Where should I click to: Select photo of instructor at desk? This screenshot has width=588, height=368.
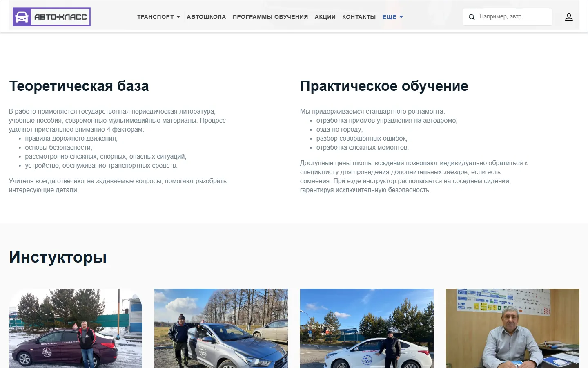point(512,328)
